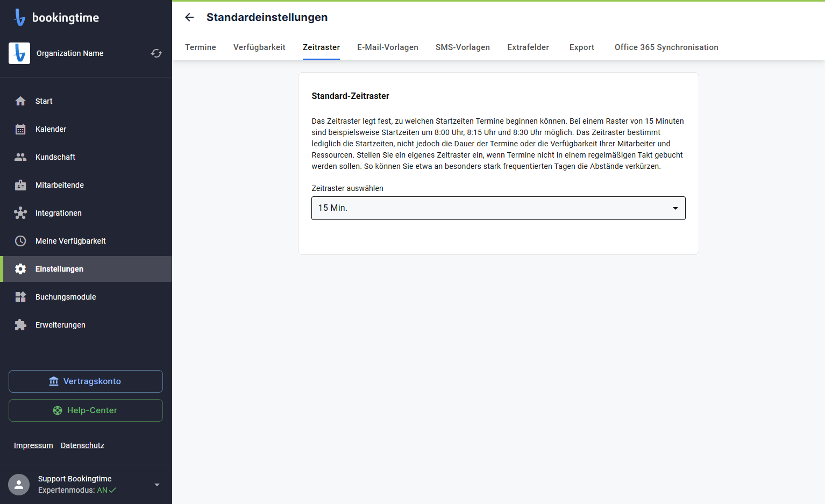Image resolution: width=825 pixels, height=504 pixels.
Task: Switch to the Termine tab
Action: point(201,47)
